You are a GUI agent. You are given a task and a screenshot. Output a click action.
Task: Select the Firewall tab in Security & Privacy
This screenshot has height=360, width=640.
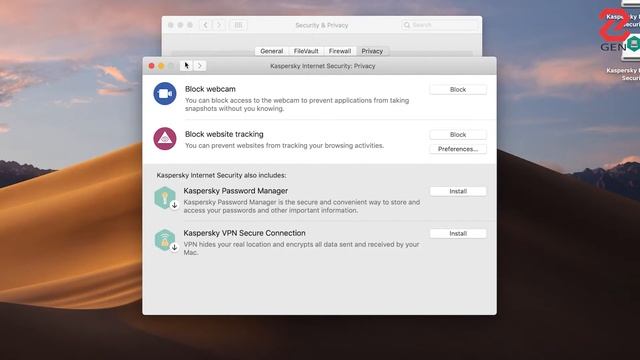[x=340, y=51]
